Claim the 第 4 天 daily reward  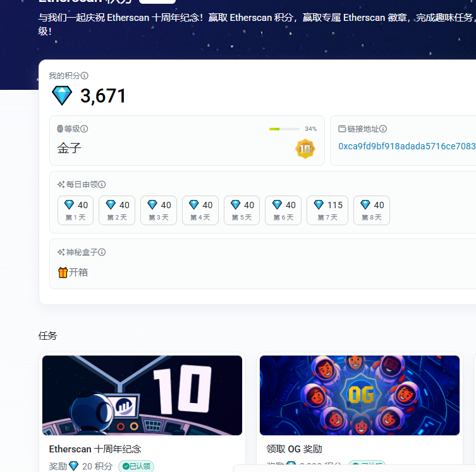pyautogui.click(x=200, y=210)
